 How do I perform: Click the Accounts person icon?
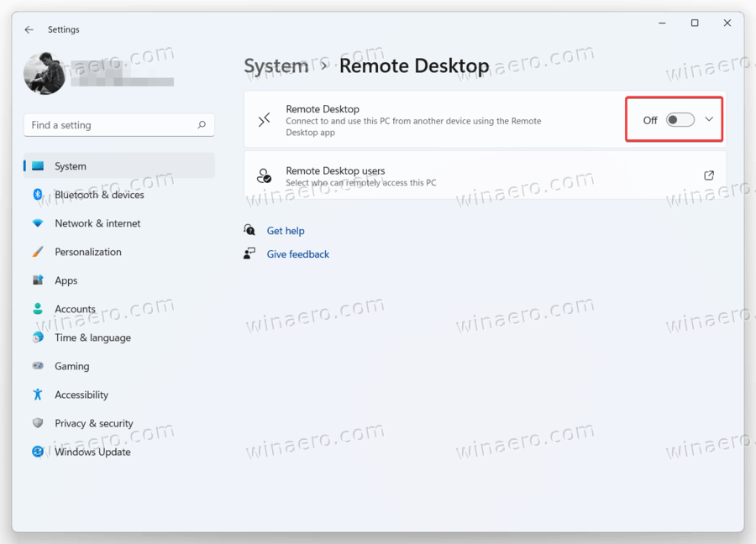pos(38,309)
